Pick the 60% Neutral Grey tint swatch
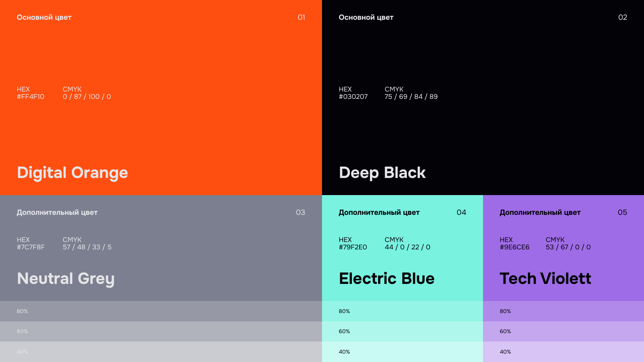This screenshot has width=644, height=362. coord(161,331)
